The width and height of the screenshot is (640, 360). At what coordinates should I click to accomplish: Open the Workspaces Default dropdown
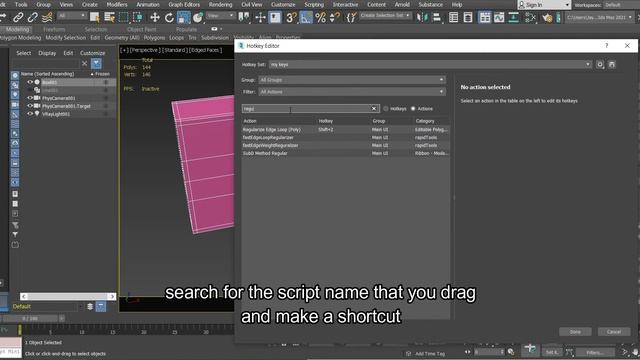click(620, 5)
